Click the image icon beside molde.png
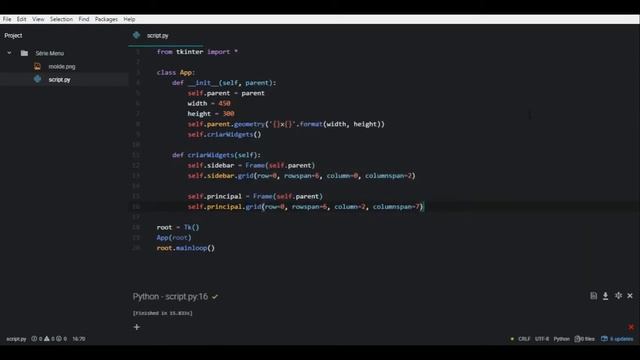 point(38,67)
